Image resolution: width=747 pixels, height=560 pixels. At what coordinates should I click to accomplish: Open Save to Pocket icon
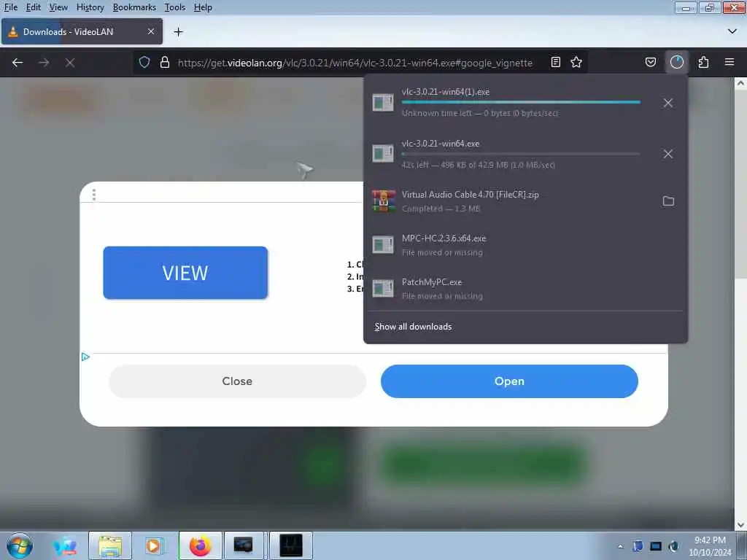[650, 63]
